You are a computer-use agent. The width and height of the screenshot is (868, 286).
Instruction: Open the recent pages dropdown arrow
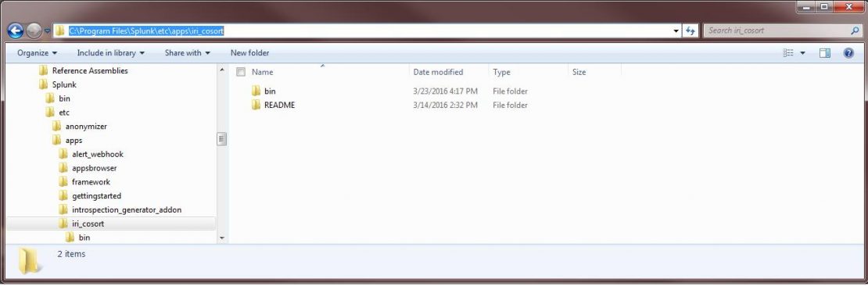pyautogui.click(x=48, y=31)
